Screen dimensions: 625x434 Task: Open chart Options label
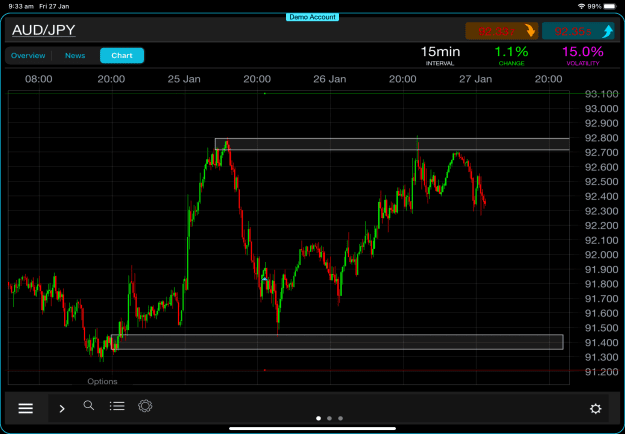pyautogui.click(x=102, y=381)
